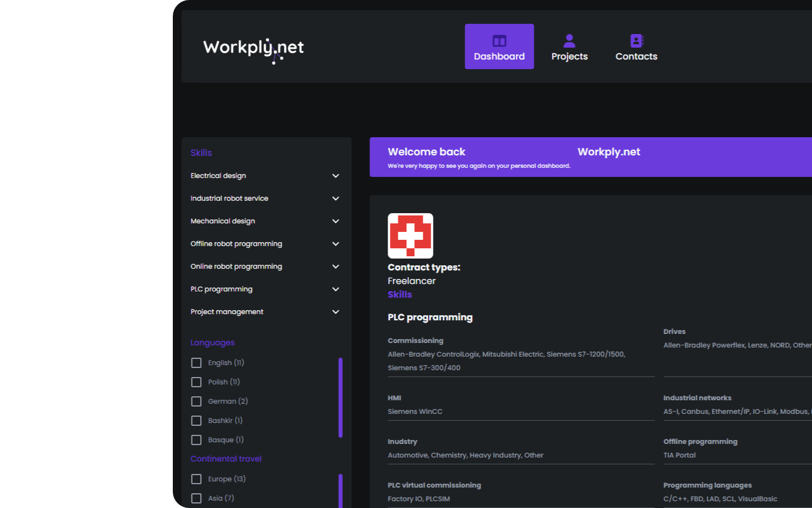The width and height of the screenshot is (812, 508).
Task: Click the Industrial networks label
Action: pyautogui.click(x=698, y=398)
